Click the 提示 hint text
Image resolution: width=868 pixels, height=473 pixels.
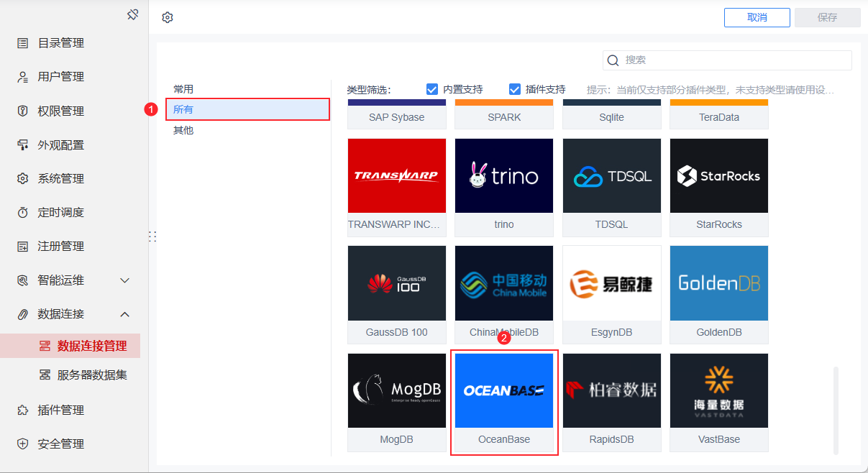click(x=711, y=90)
